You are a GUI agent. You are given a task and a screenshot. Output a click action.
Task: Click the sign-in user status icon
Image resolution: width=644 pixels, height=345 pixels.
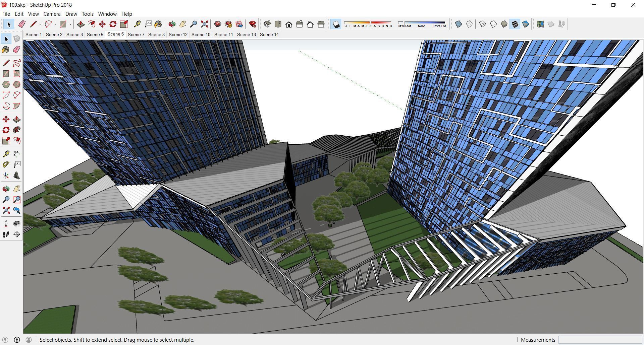pos(29,340)
